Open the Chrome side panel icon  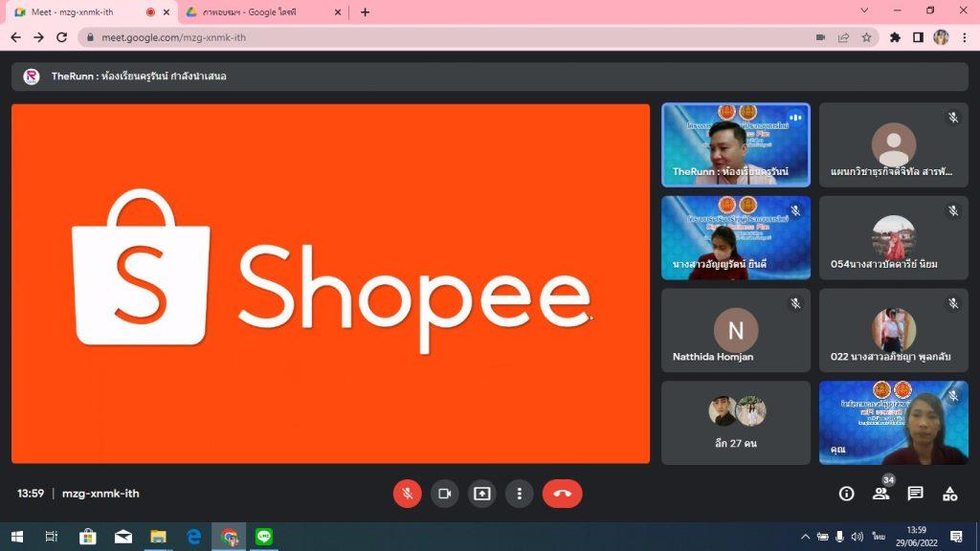(918, 37)
